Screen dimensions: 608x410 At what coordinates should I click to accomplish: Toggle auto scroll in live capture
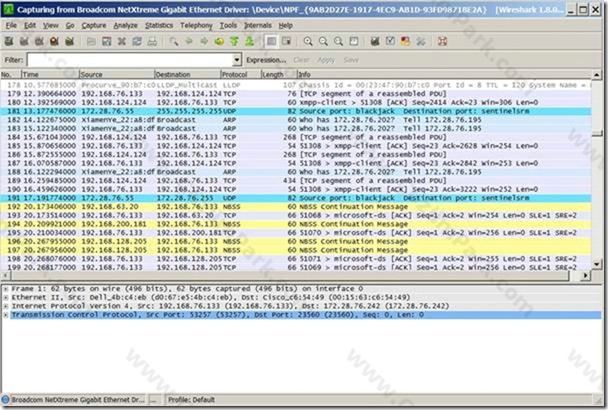click(287, 41)
